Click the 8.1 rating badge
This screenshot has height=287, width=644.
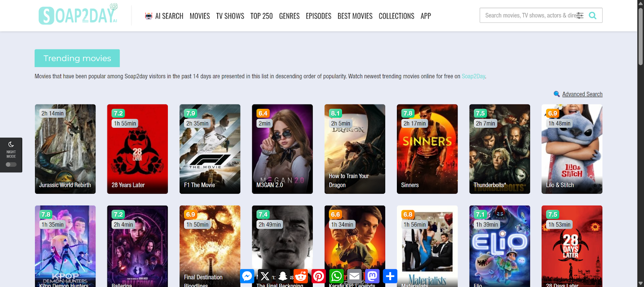click(x=336, y=113)
